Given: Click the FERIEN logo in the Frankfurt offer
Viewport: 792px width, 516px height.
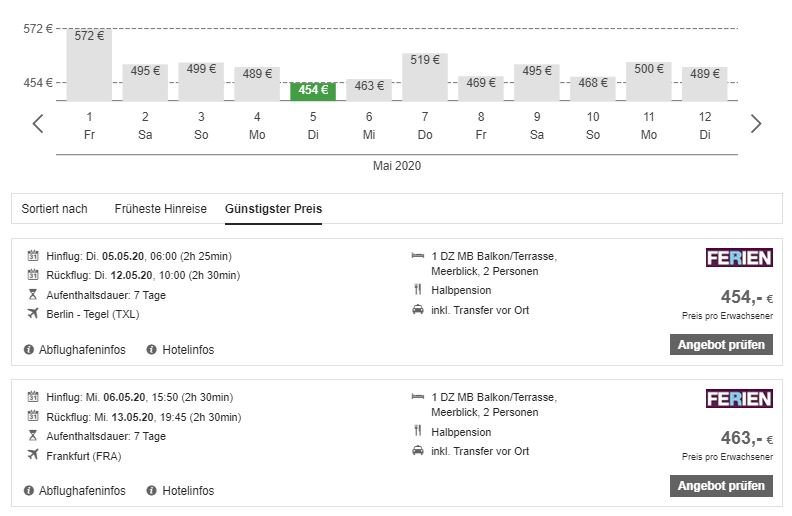Looking at the screenshot, I should (x=738, y=399).
